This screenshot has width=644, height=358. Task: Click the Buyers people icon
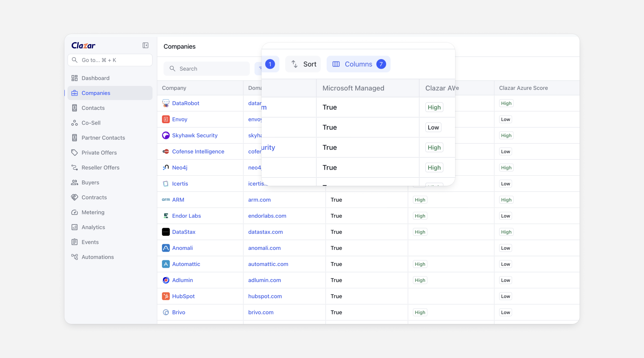click(x=74, y=183)
